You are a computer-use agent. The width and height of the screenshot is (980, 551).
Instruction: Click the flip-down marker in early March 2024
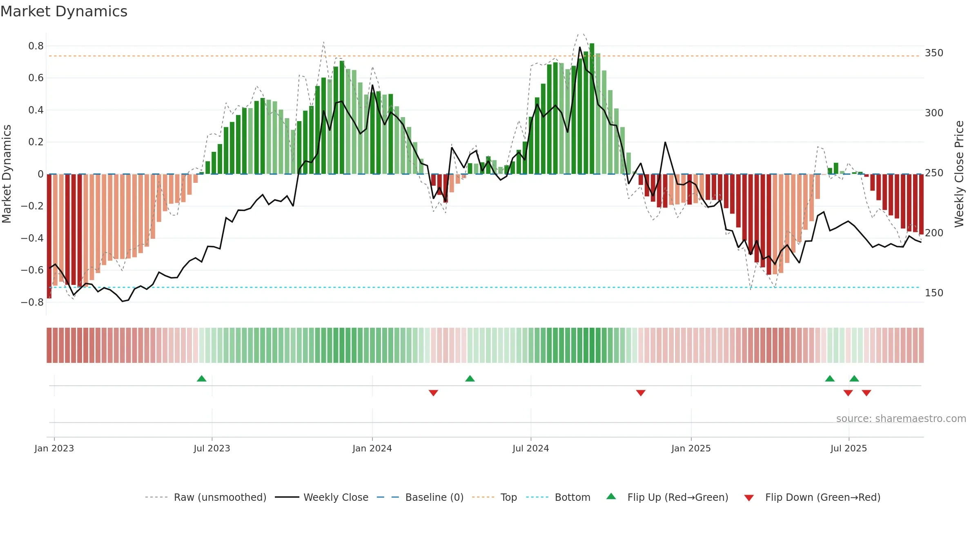pyautogui.click(x=433, y=393)
